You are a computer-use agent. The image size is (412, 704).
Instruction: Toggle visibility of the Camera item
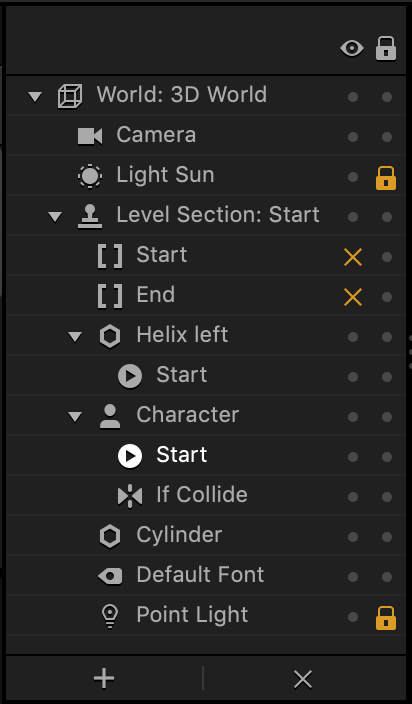click(353, 136)
